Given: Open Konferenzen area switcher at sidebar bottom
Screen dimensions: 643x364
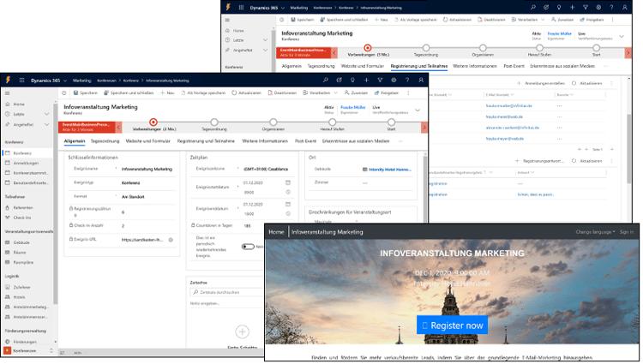Looking at the screenshot, I should (28, 350).
